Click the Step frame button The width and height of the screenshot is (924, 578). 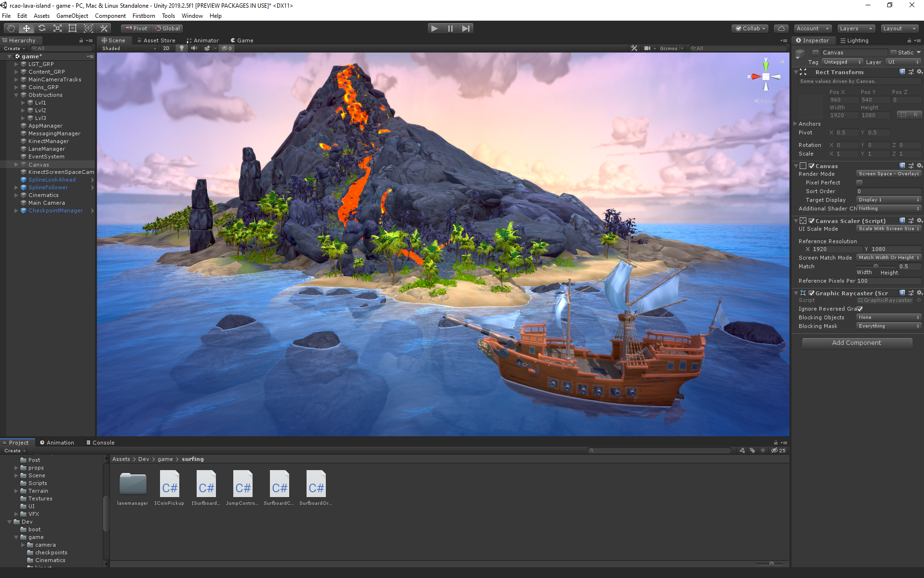pyautogui.click(x=466, y=28)
